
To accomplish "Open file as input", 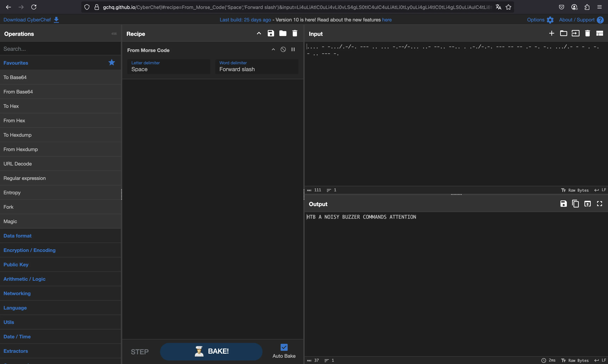I will (575, 33).
